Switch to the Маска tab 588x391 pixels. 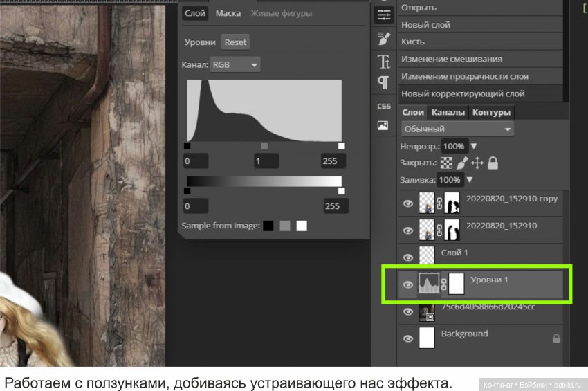point(228,13)
